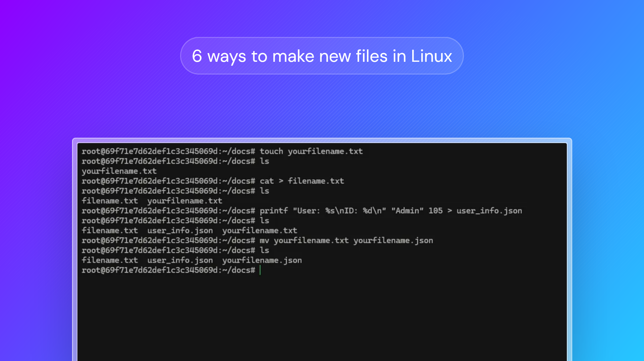Click the "mv" command word in the terminal
This screenshot has height=361, width=644.
(x=264, y=241)
